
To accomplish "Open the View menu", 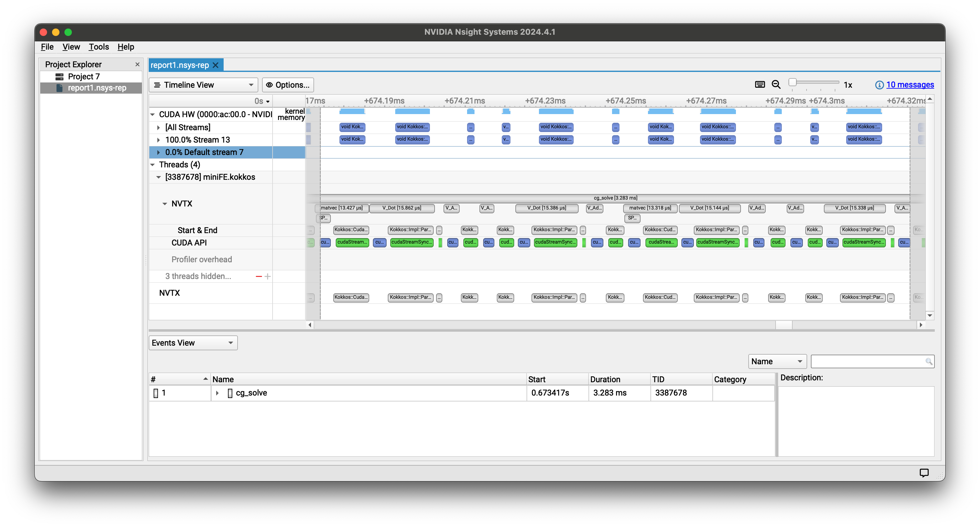I will point(71,47).
